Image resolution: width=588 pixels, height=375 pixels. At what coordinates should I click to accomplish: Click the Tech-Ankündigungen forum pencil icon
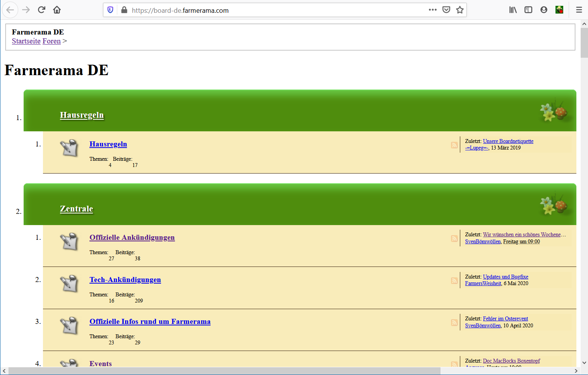(70, 284)
